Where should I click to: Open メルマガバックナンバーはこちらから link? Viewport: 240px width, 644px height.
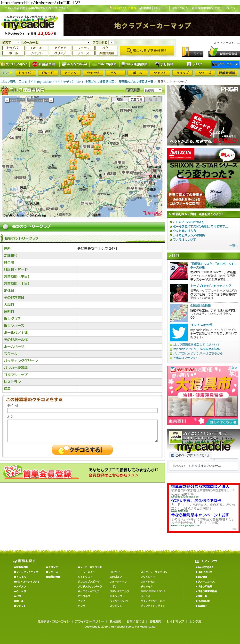198,353
